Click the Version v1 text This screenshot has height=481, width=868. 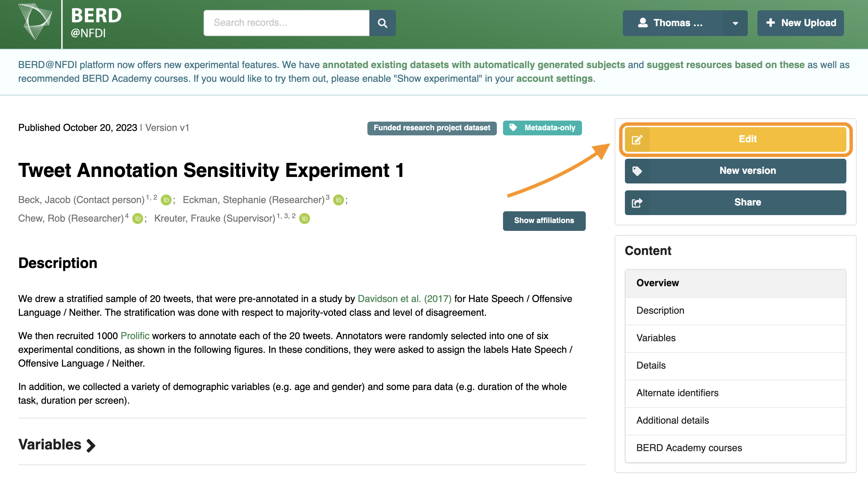pyautogui.click(x=167, y=128)
